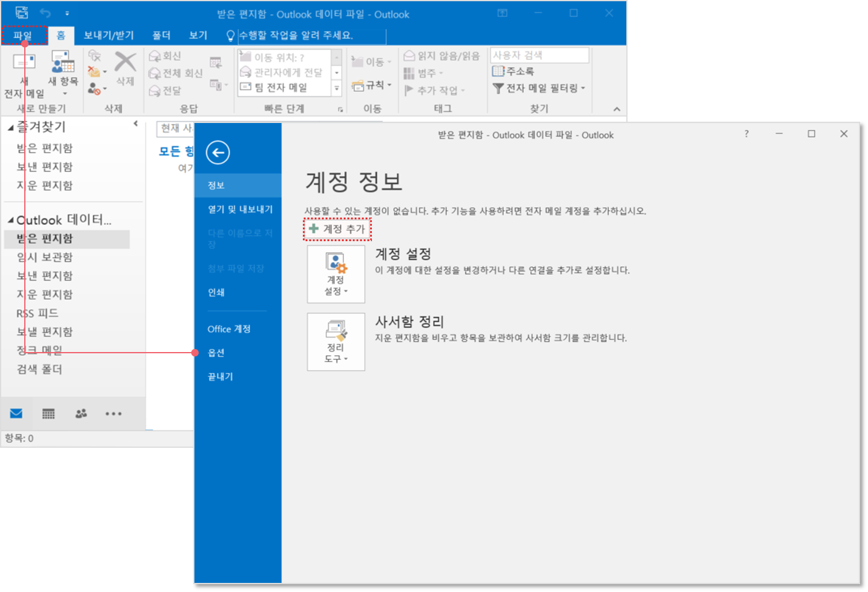The height and width of the screenshot is (592, 868).
Task: Select 옵션 in the Backstage menu
Action: [x=216, y=353]
